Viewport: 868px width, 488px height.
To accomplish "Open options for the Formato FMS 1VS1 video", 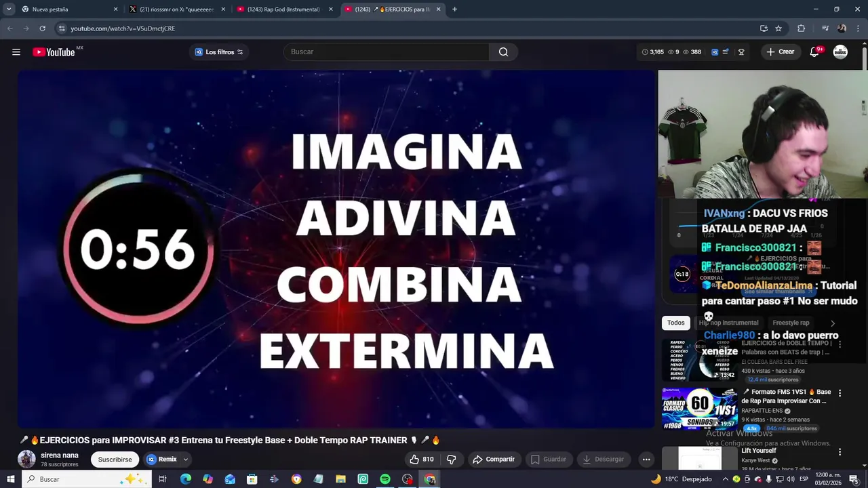I will [840, 393].
